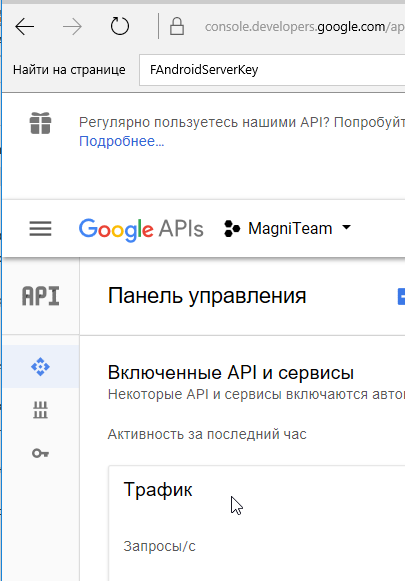Click the Google APIs logo

[x=141, y=229]
